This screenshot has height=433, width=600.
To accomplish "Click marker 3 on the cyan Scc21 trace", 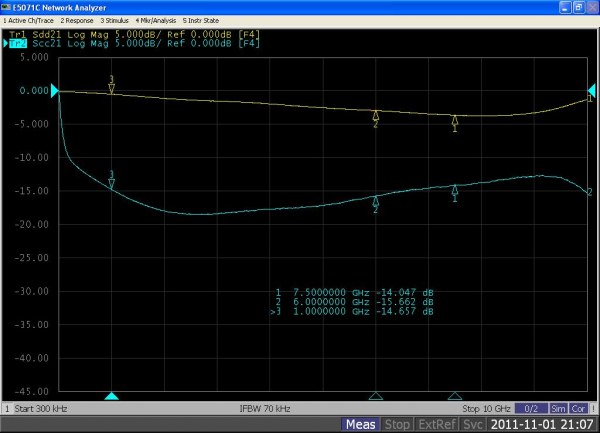I will (x=111, y=180).
